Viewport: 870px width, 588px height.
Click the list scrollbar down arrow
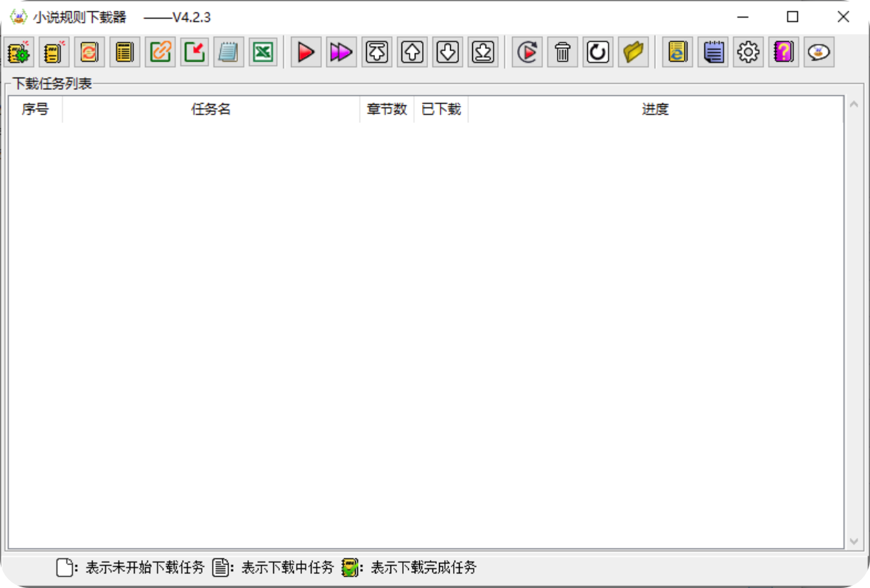click(x=854, y=542)
